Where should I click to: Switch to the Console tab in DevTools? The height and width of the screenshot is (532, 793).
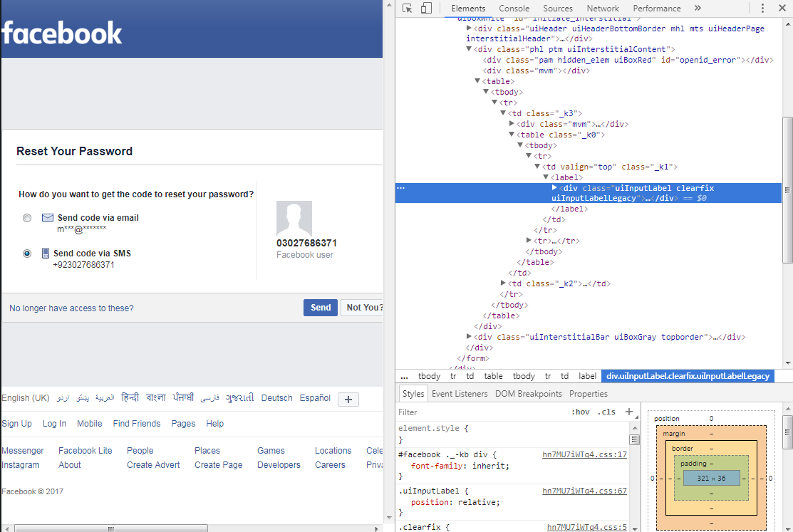(x=514, y=8)
